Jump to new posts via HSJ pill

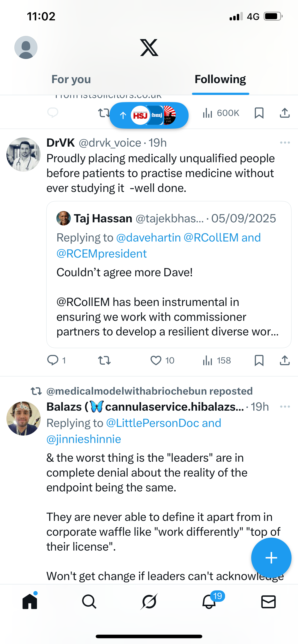[x=149, y=115]
